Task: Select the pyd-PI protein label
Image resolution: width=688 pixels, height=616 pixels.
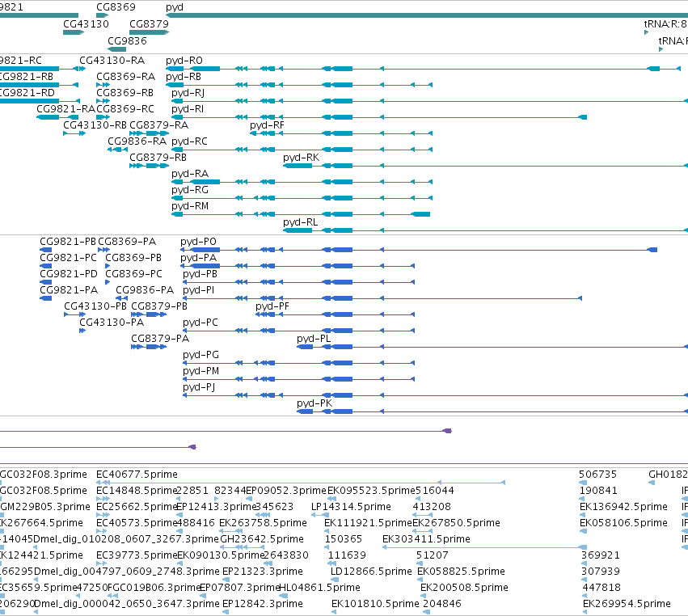Action: coord(199,291)
